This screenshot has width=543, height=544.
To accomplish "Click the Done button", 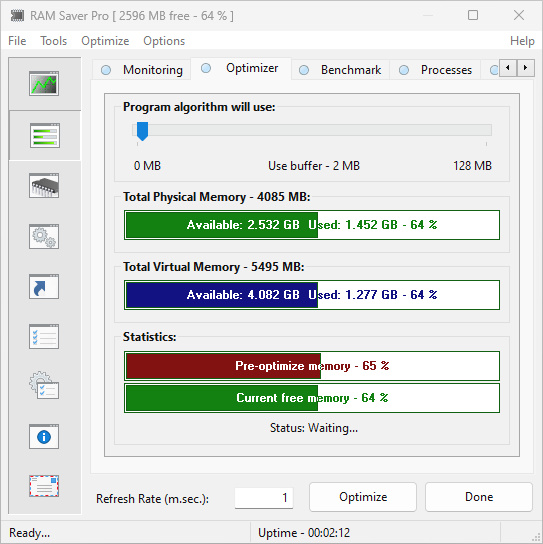I will tap(479, 497).
